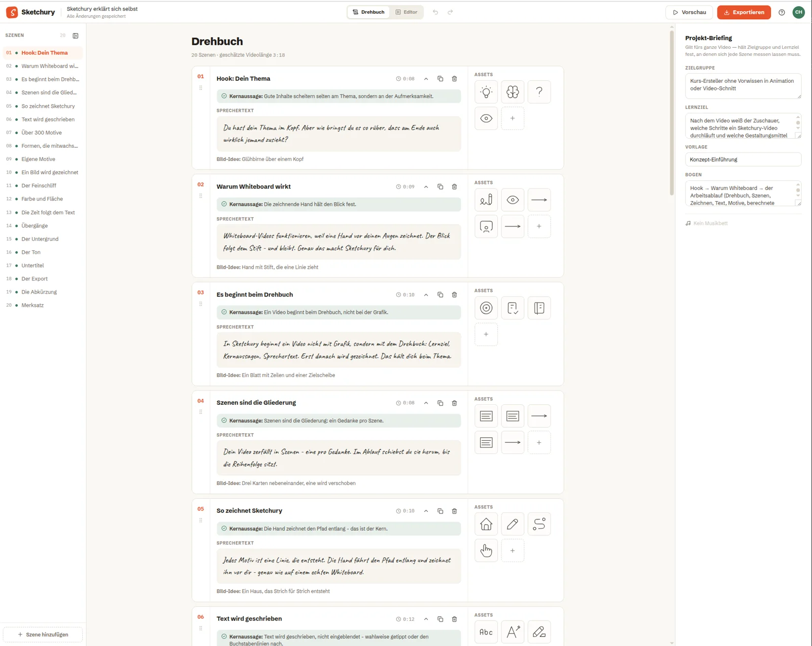Viewport: 812px width, 646px height.
Task: Duplicate scene 05 So zeichnet Sketchury
Action: (440, 511)
